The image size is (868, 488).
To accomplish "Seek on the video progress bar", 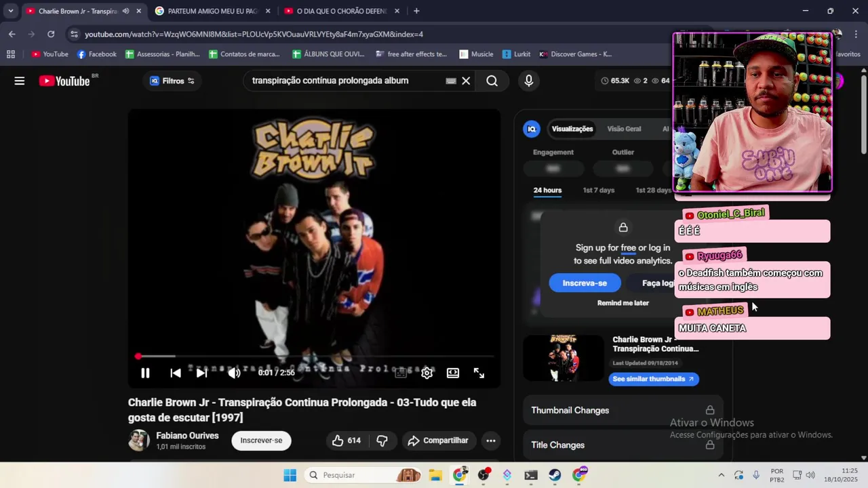I will click(315, 356).
